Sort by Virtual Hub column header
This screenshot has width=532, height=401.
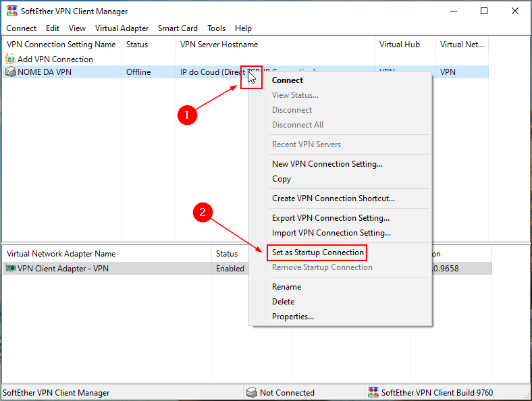405,45
